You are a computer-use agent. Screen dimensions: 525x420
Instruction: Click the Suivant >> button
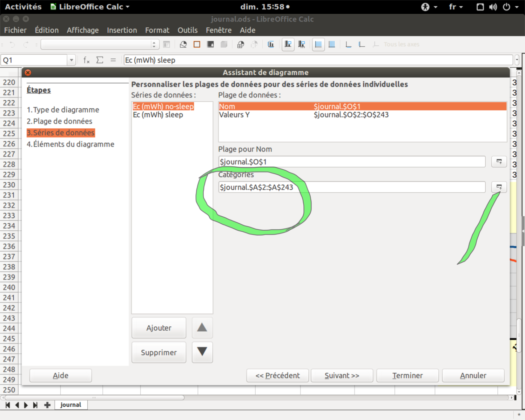click(x=342, y=375)
